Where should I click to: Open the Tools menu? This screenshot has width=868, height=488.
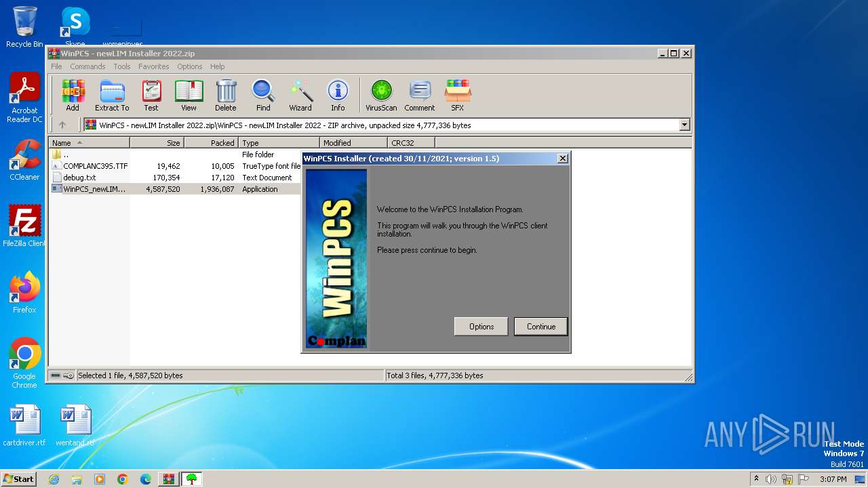click(x=122, y=66)
